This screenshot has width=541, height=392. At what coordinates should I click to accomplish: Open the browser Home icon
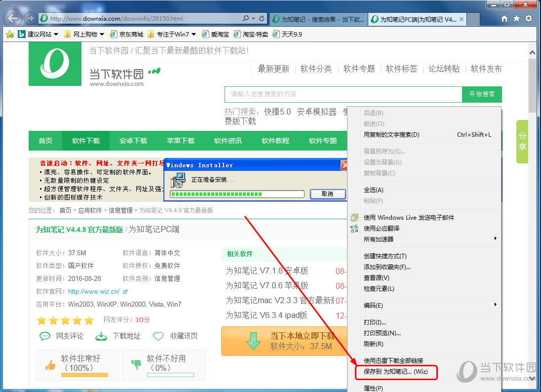pos(504,19)
